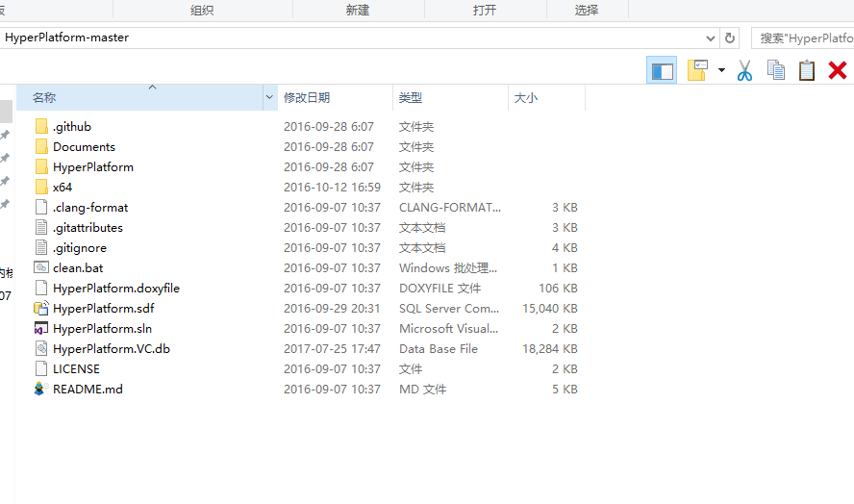854x504 pixels.
Task: Click the Cut scissors icon
Action: coord(744,70)
